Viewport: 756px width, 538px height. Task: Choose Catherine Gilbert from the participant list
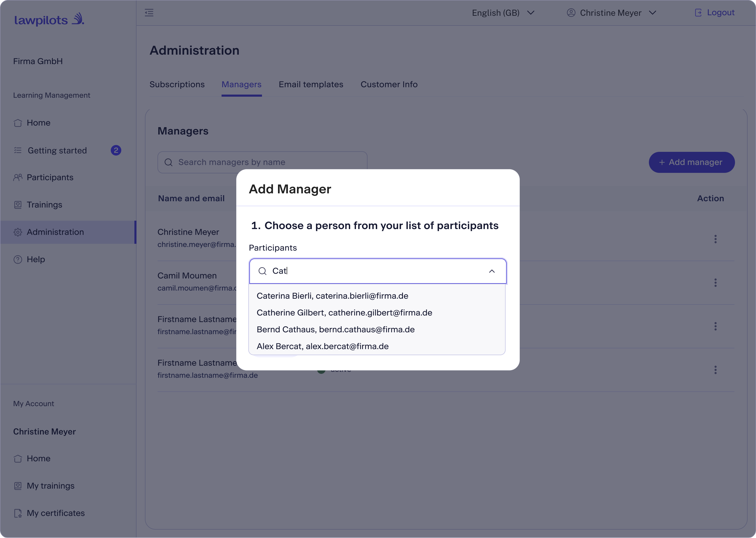[x=344, y=313]
